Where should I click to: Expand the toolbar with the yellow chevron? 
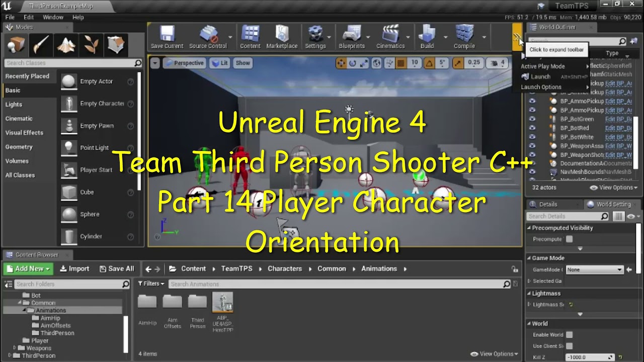tap(517, 37)
